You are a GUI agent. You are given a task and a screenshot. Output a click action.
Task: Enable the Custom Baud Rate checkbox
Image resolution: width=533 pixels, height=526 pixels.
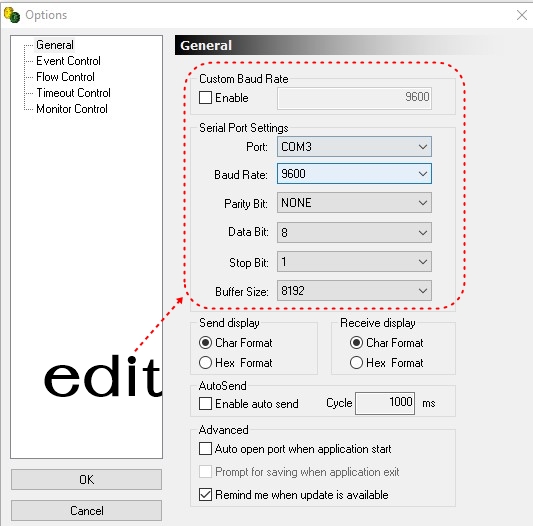[205, 98]
